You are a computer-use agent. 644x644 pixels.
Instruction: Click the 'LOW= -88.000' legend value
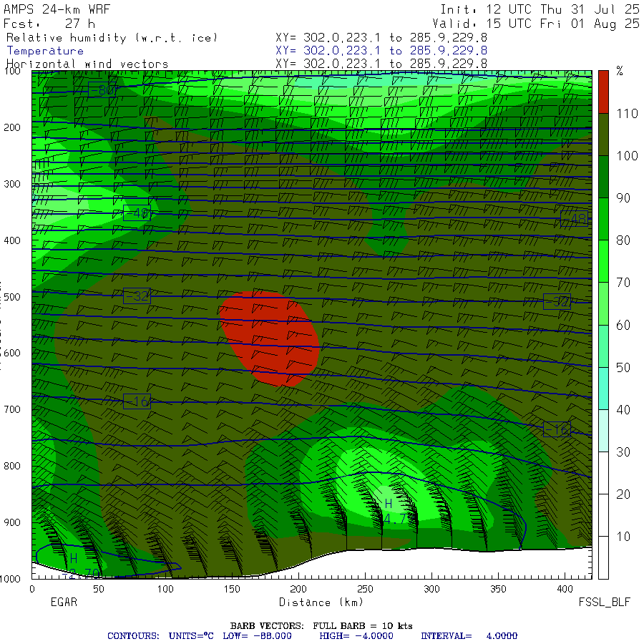tap(257, 636)
